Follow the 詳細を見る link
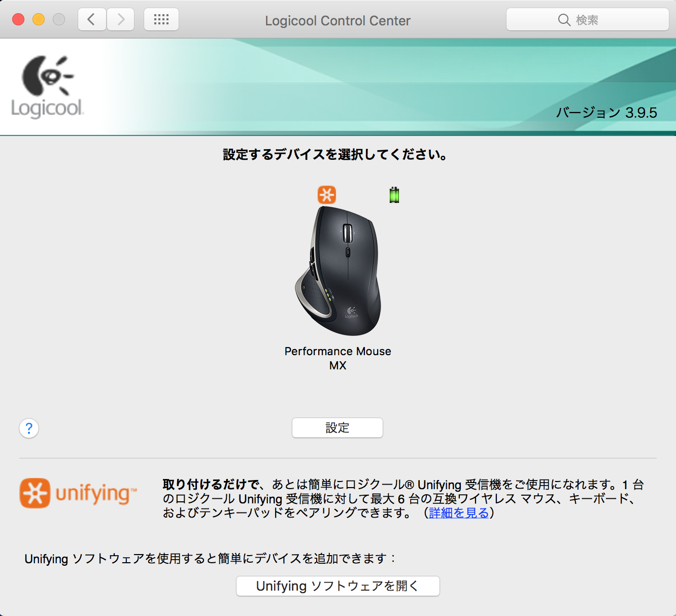 (459, 513)
